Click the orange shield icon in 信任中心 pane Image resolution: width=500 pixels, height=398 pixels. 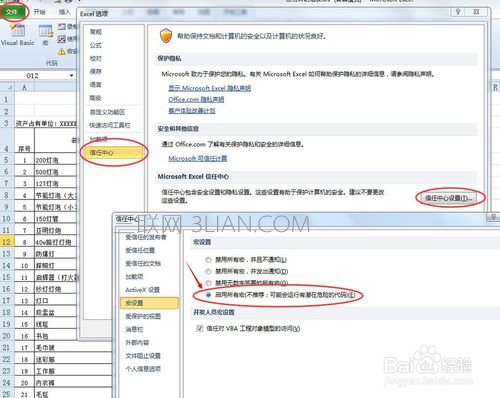coord(166,36)
